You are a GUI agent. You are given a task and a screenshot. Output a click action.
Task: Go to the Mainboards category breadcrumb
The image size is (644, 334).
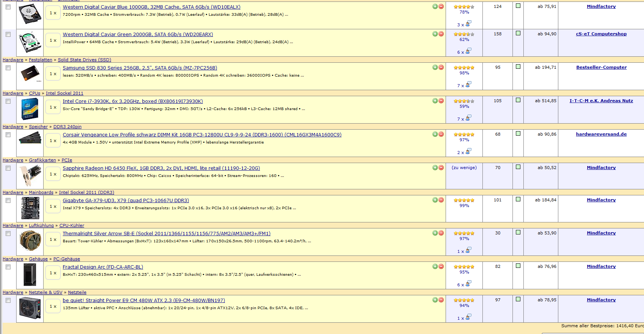click(x=41, y=192)
